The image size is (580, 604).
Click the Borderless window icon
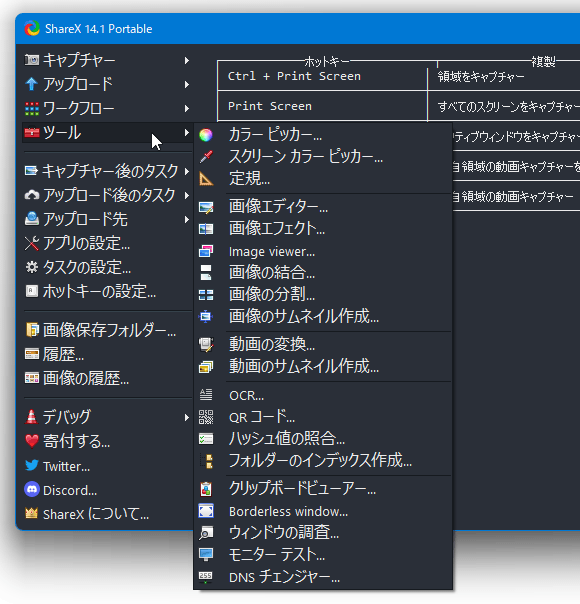coord(206,511)
